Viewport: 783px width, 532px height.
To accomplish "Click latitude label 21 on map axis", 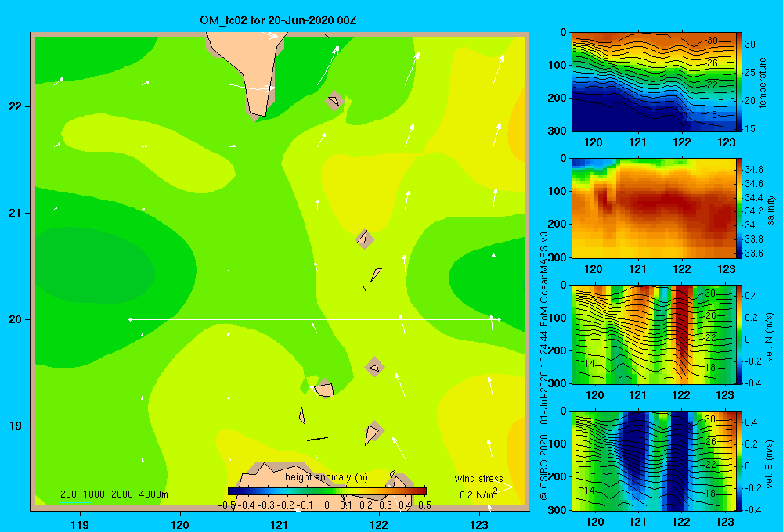I will (15, 213).
